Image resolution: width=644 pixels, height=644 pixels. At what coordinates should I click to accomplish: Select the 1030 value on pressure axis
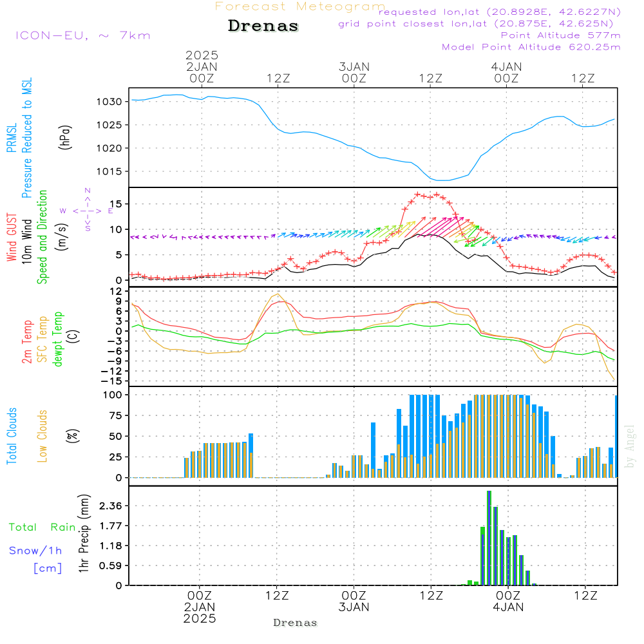109,102
